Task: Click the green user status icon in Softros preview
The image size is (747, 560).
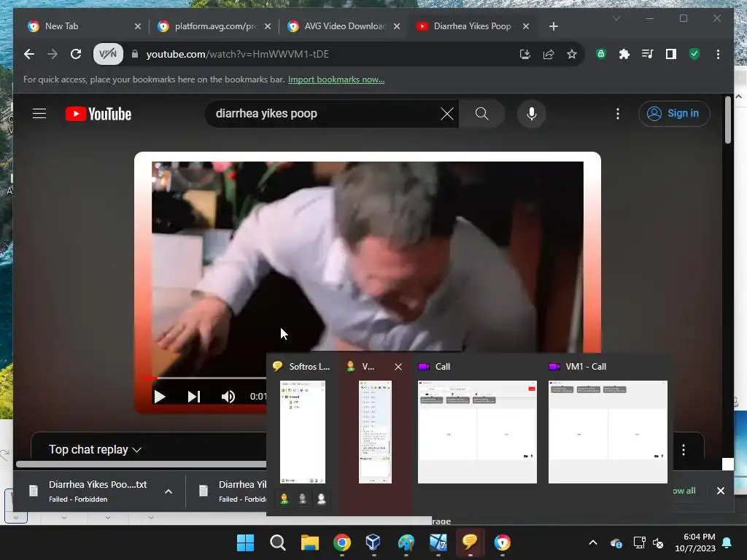Action: 285,499
